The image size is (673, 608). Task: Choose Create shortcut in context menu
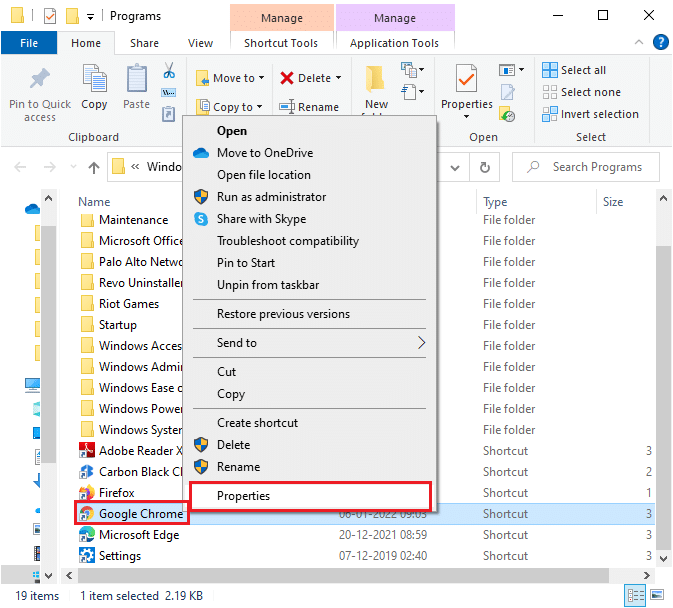pos(309,423)
